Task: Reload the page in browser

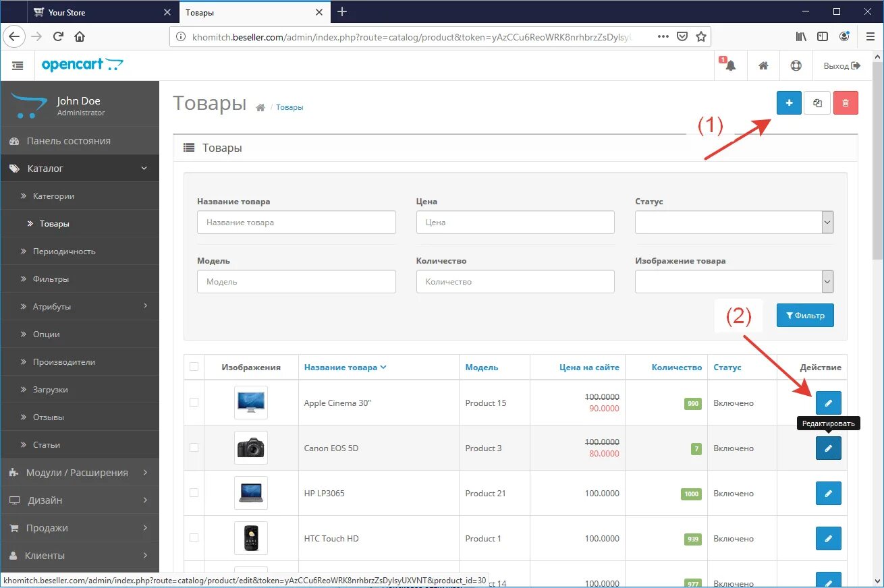Action: pyautogui.click(x=58, y=36)
